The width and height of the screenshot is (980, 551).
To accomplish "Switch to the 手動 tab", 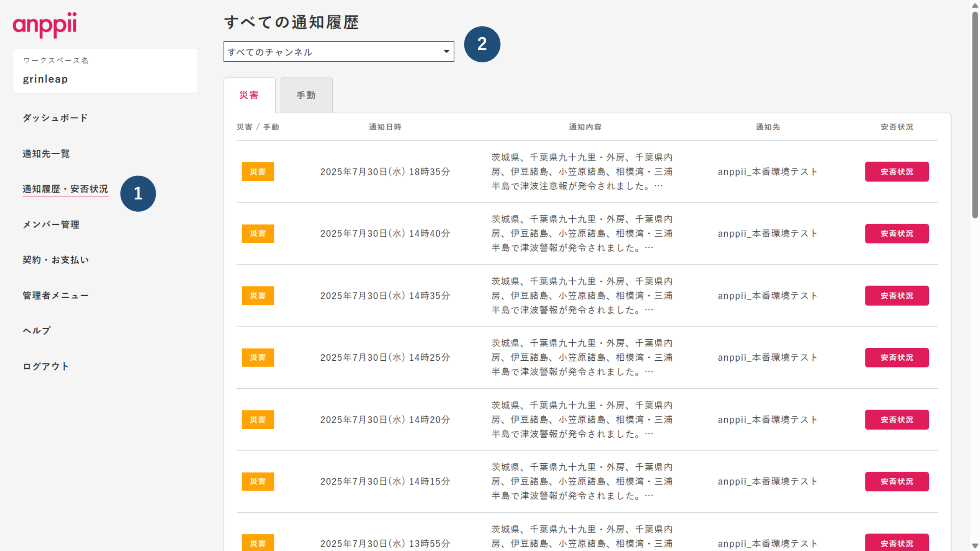I will (x=306, y=95).
